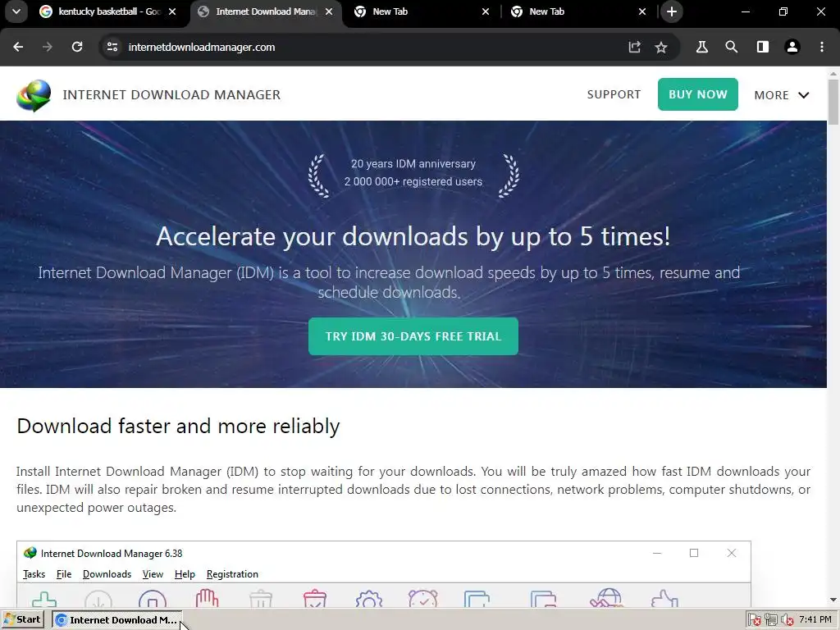The height and width of the screenshot is (630, 840).
Task: Toggle the side panel icon
Action: [x=762, y=47]
